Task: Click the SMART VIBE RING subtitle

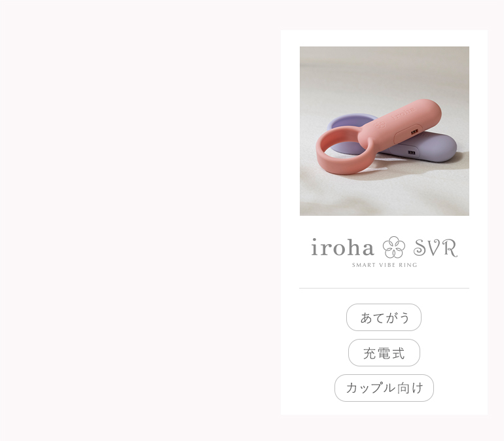Action: point(384,265)
